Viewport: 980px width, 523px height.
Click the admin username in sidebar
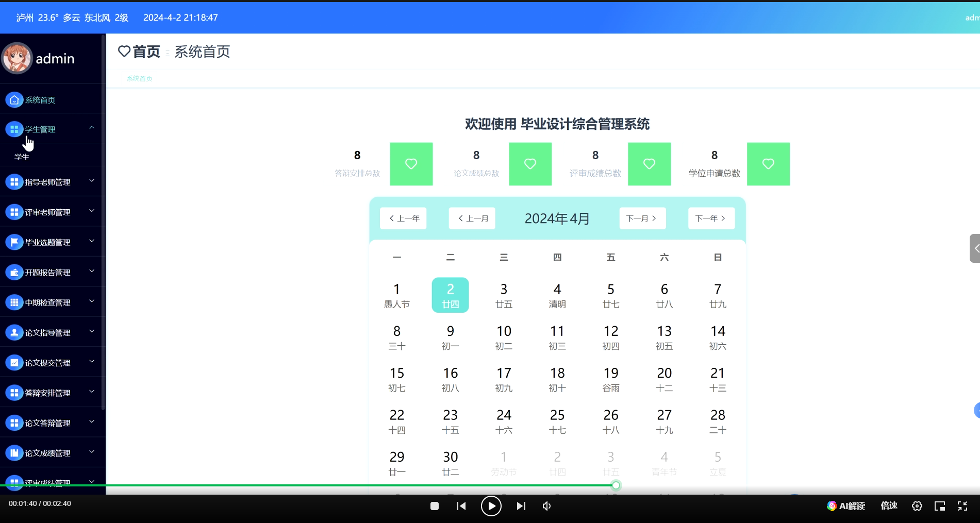point(55,59)
